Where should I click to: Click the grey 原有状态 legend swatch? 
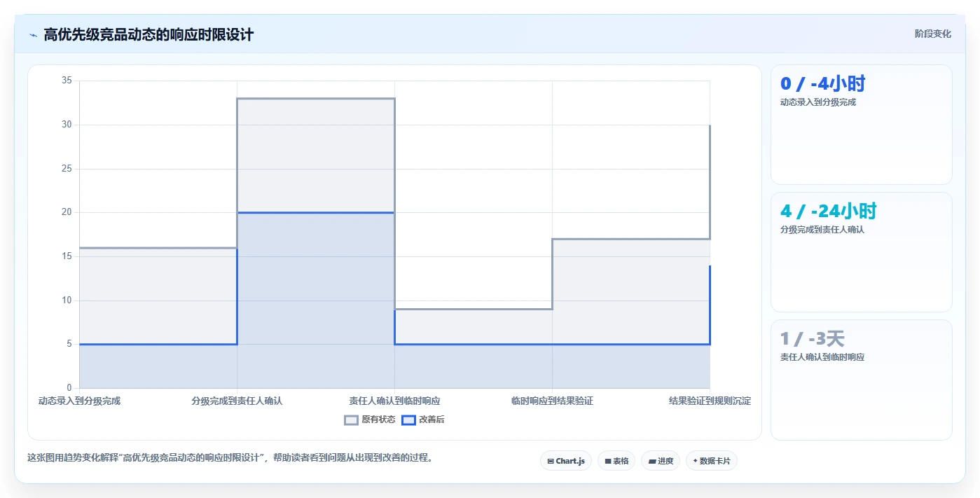[x=351, y=420]
